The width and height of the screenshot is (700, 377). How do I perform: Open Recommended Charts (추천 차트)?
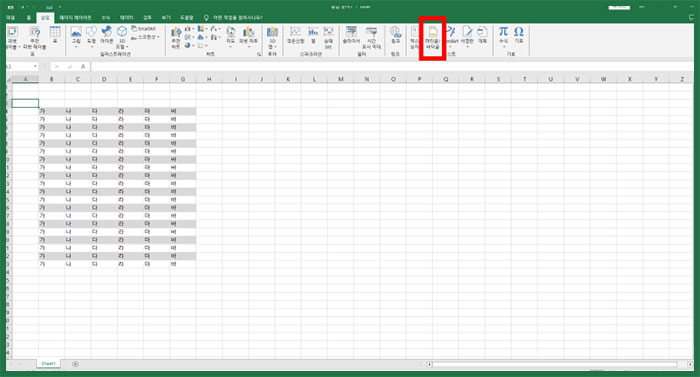pyautogui.click(x=176, y=38)
